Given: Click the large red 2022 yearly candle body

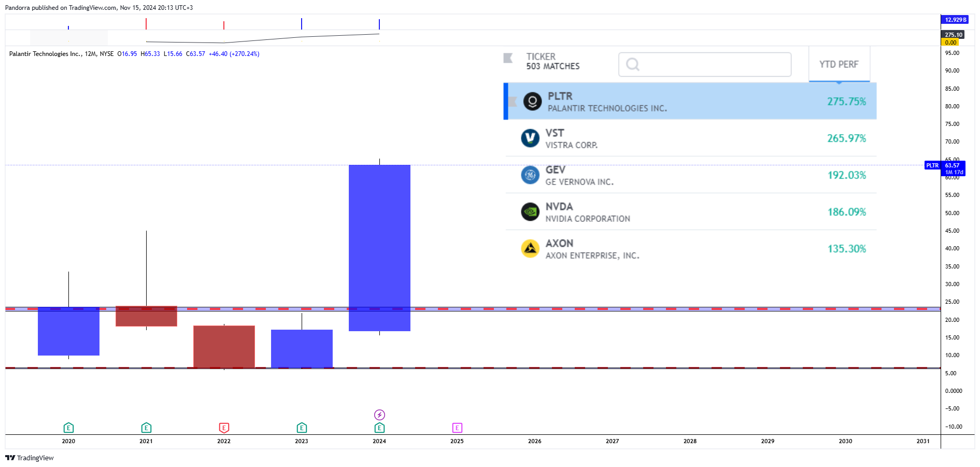Looking at the screenshot, I should tap(224, 347).
